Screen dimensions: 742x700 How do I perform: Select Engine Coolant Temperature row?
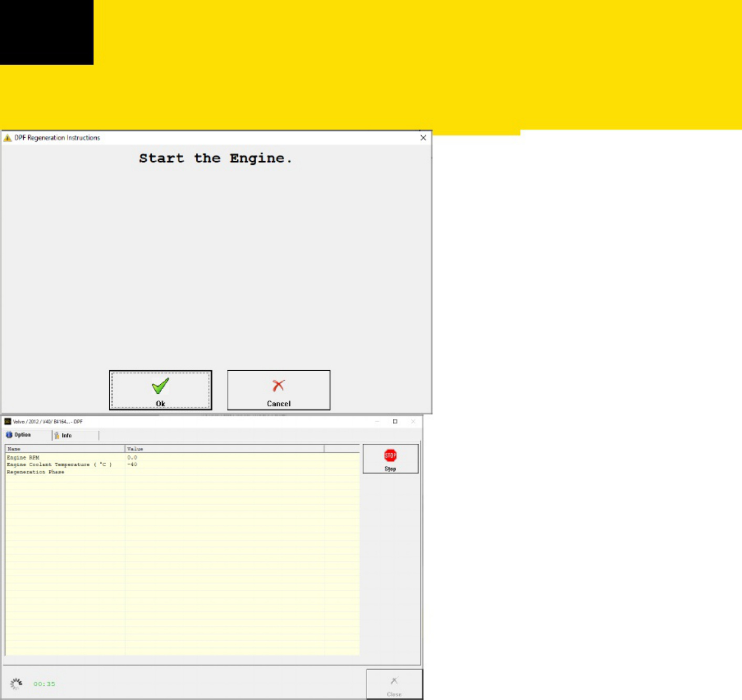pyautogui.click(x=182, y=465)
